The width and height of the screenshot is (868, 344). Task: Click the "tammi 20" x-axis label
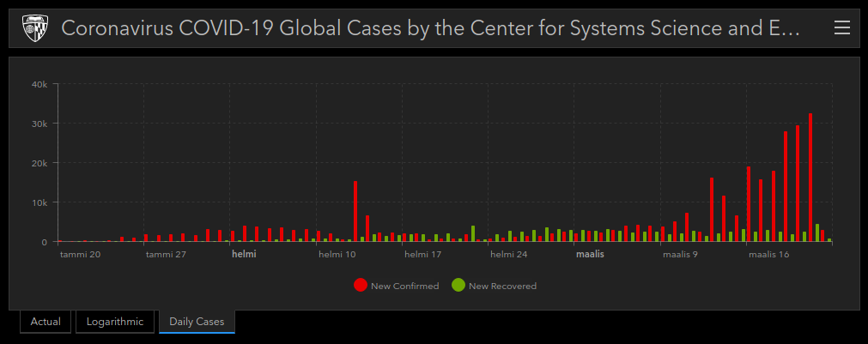[80, 255]
